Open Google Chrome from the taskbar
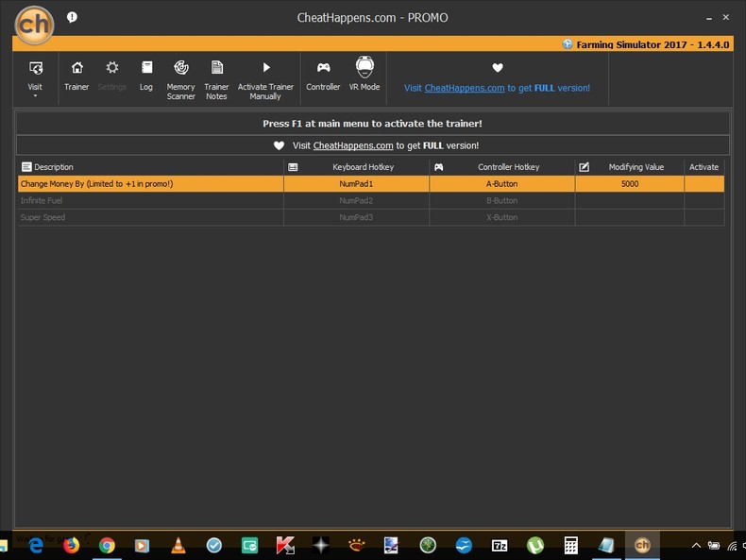The height and width of the screenshot is (560, 746). (107, 545)
